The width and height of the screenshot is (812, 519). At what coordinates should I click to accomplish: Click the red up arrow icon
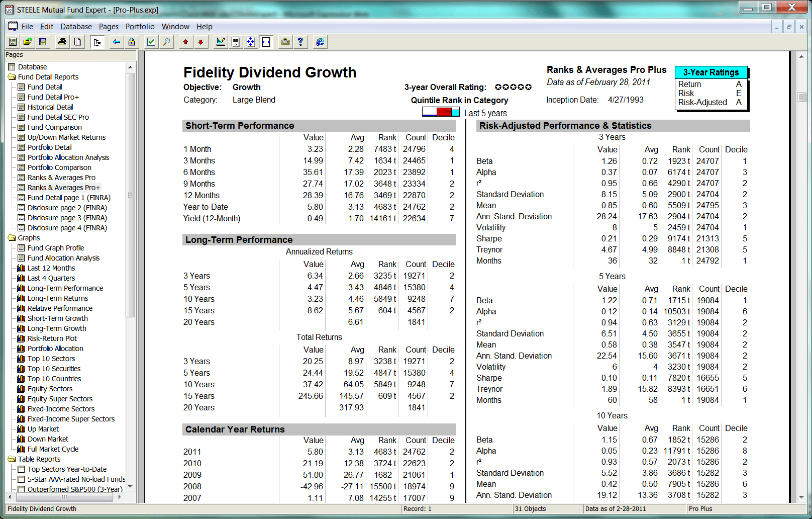click(186, 42)
